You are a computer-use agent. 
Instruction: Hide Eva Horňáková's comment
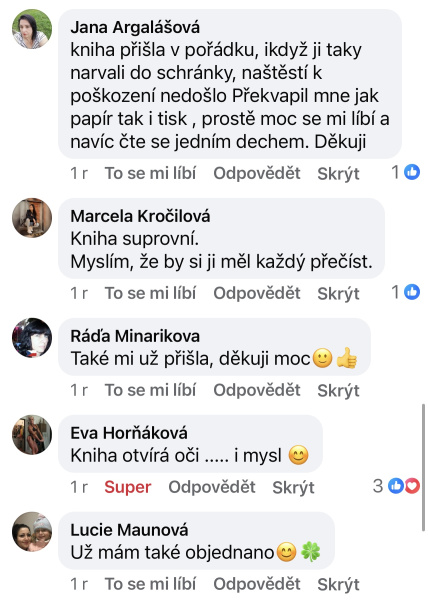tap(293, 487)
